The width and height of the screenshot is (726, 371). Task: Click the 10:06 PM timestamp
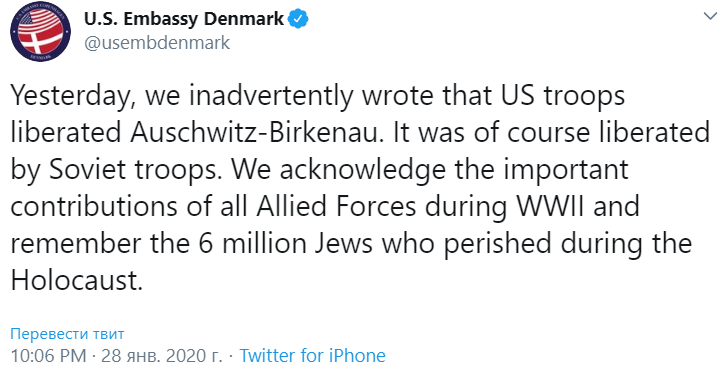(48, 356)
